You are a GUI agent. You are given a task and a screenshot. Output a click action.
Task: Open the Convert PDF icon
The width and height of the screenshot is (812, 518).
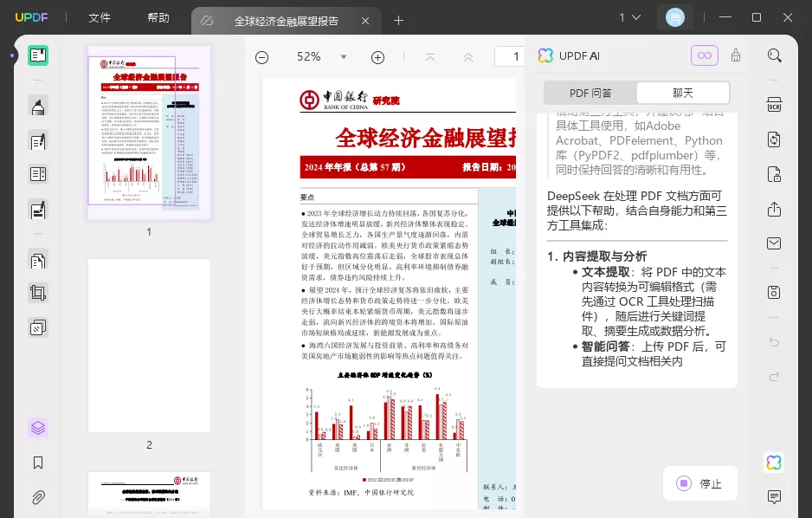(774, 139)
